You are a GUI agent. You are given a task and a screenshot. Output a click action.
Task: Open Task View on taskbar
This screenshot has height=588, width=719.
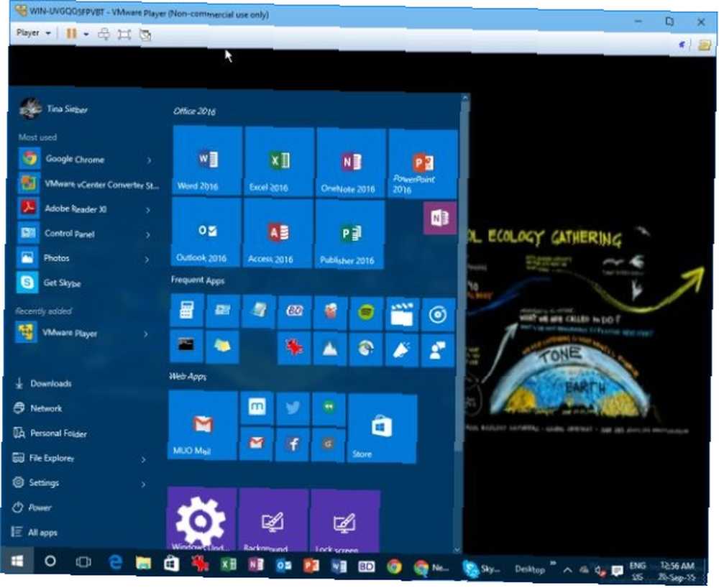(83, 562)
